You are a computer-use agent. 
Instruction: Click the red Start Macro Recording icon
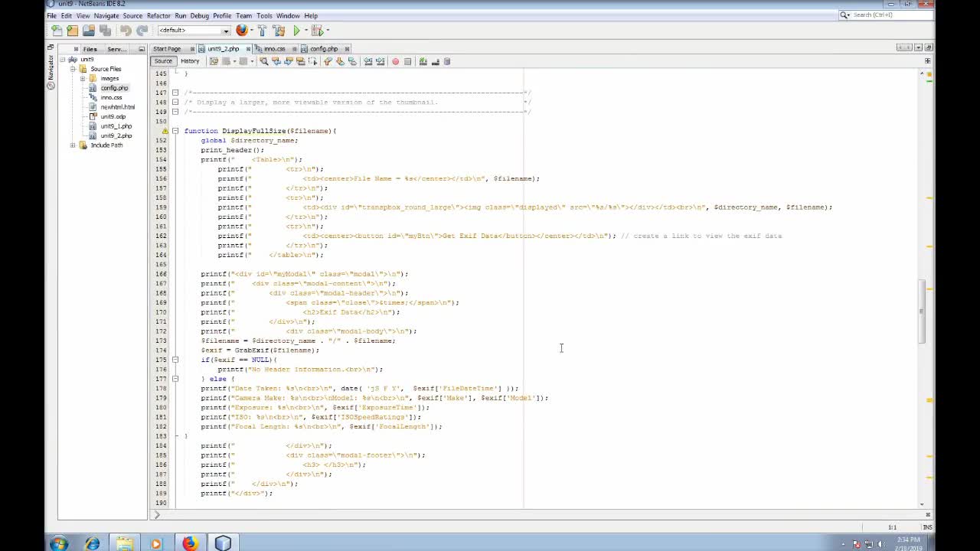coord(395,61)
